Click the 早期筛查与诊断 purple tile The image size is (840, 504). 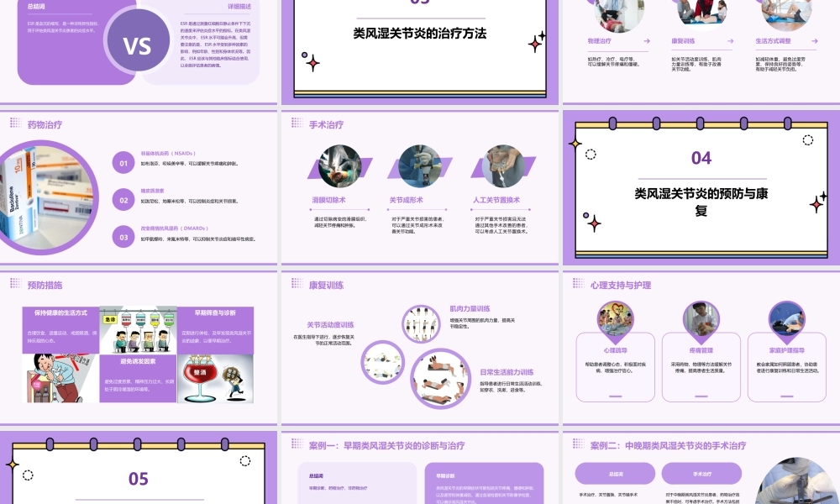[215, 330]
